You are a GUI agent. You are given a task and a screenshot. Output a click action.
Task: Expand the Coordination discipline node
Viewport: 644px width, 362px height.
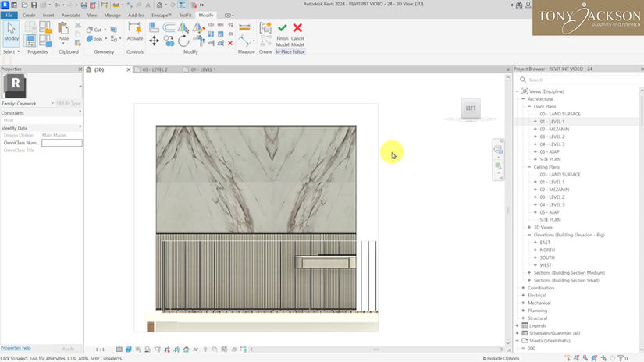(523, 288)
